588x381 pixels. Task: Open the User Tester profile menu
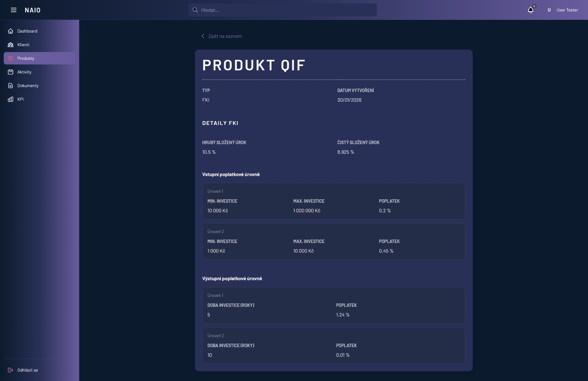tap(567, 10)
